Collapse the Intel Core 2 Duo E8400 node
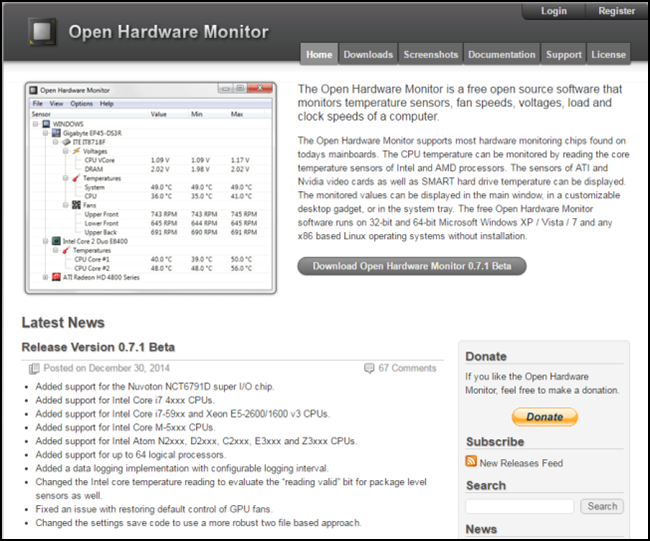 [x=46, y=241]
